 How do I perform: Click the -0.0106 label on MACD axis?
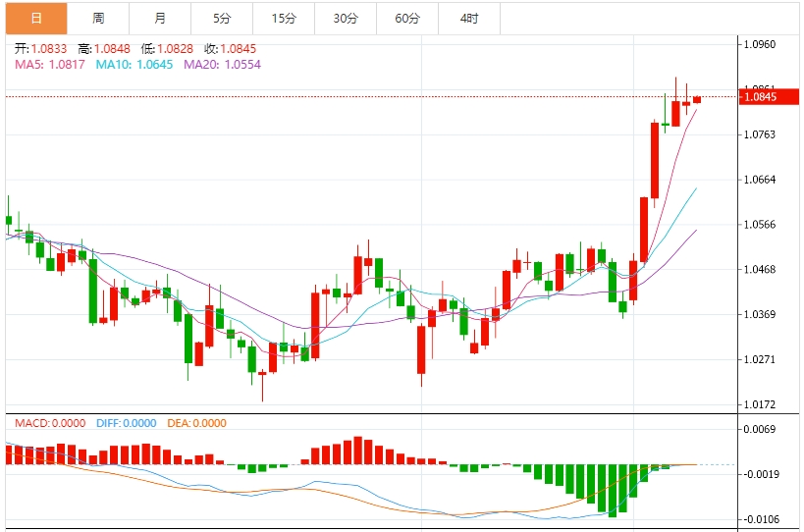click(761, 519)
